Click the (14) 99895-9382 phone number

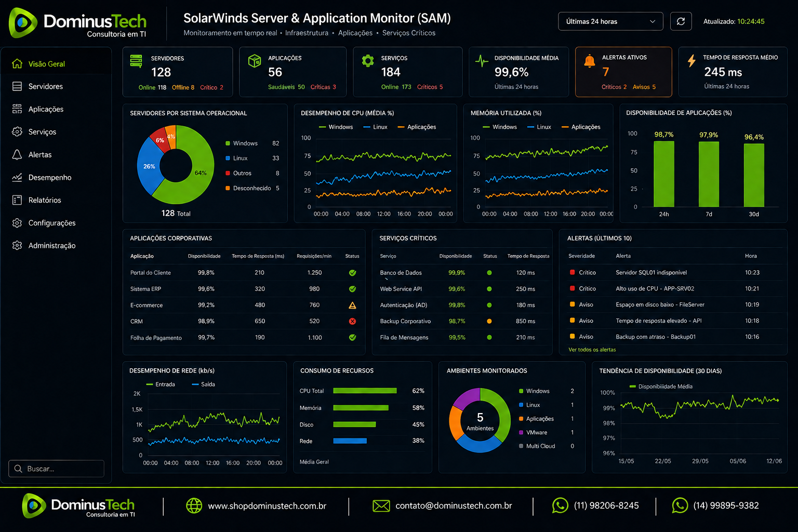pos(726,506)
